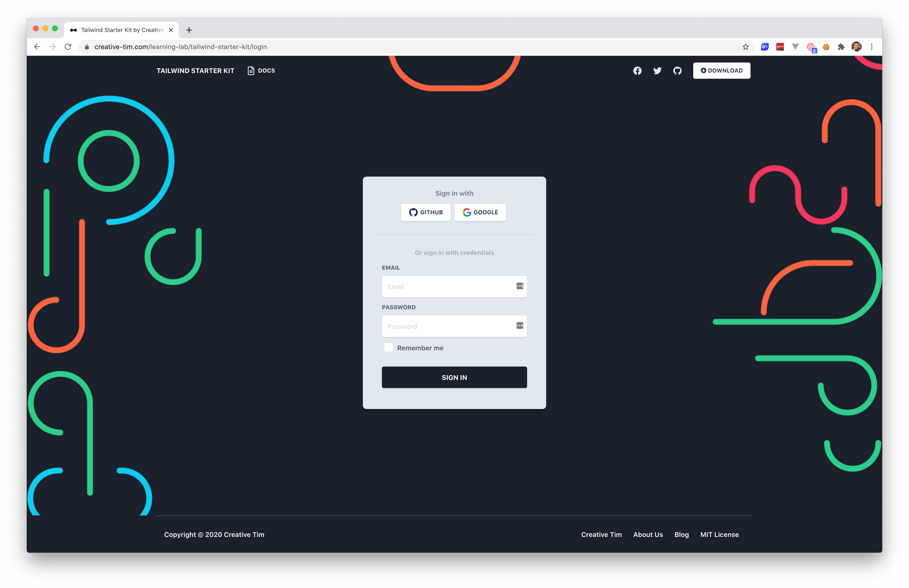Click the SIGN IN submit button

tap(454, 377)
